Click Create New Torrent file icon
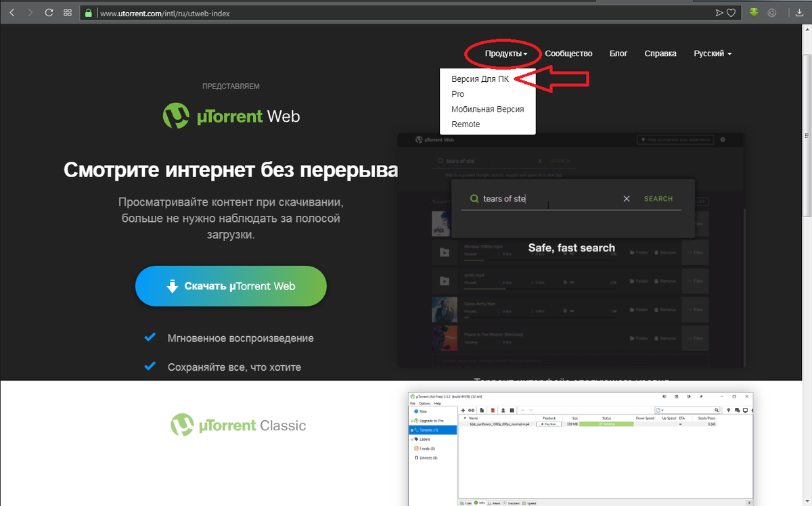The image size is (812, 506). coord(482,411)
